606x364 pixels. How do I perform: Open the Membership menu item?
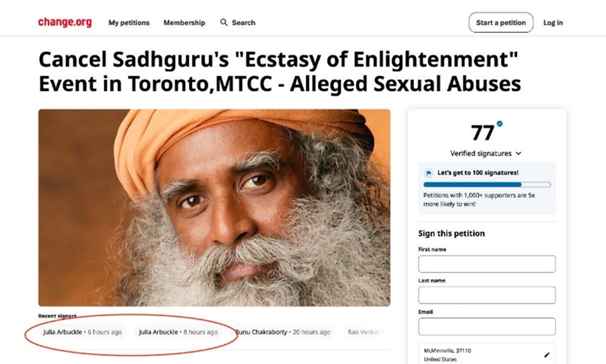184,23
